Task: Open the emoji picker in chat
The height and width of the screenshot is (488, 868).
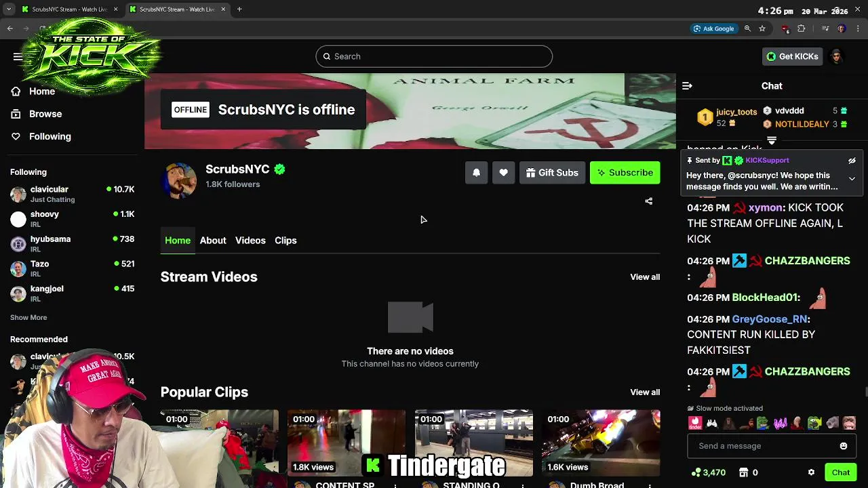Action: [844, 446]
